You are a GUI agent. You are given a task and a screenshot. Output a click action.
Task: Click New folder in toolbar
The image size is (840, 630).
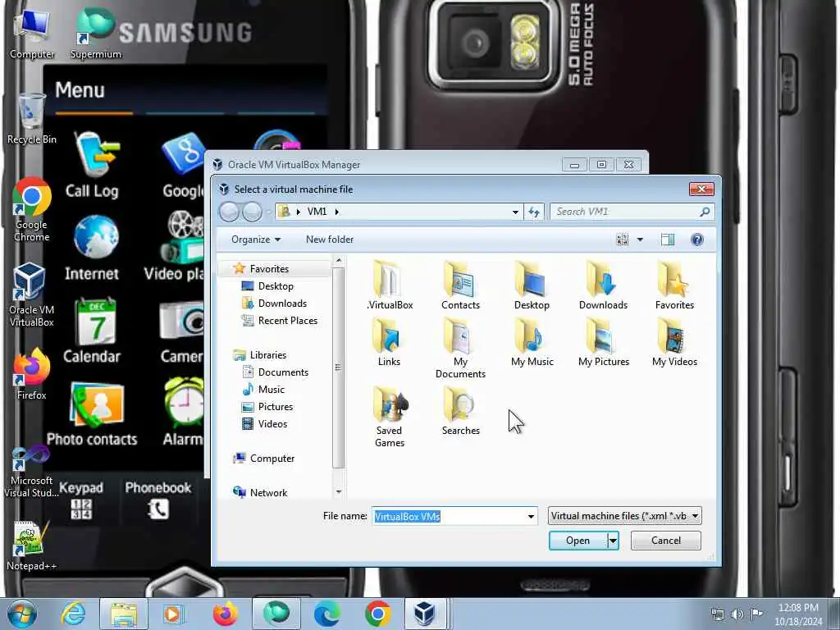point(330,240)
